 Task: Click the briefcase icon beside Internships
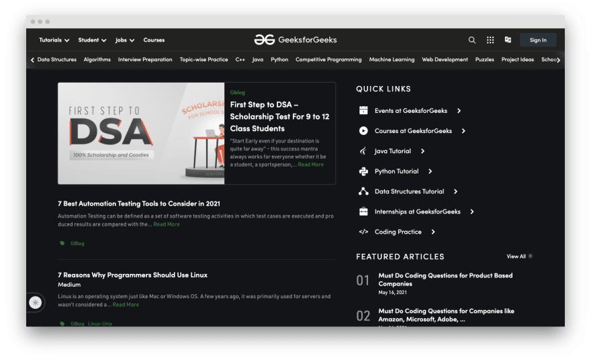click(x=363, y=212)
